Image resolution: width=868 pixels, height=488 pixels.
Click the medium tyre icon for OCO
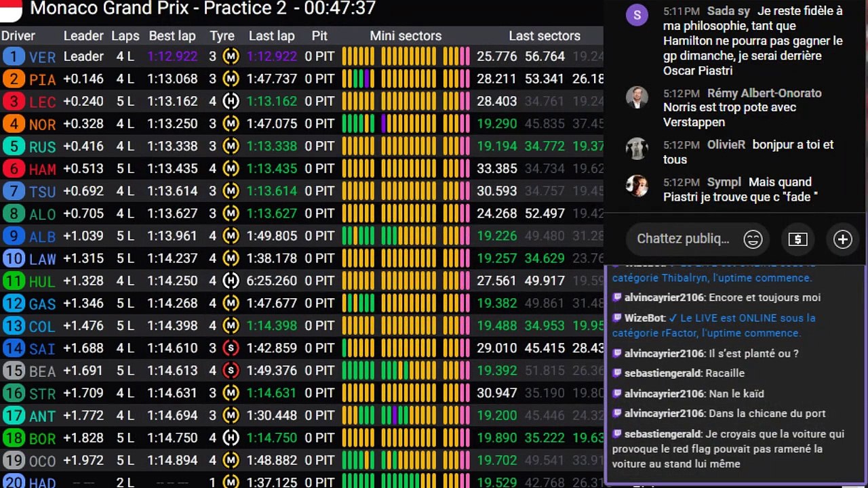(231, 460)
